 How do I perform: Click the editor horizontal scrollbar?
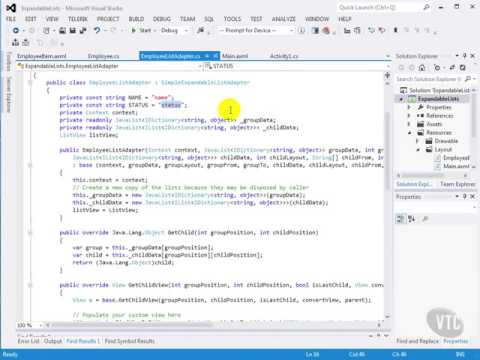coord(213,324)
